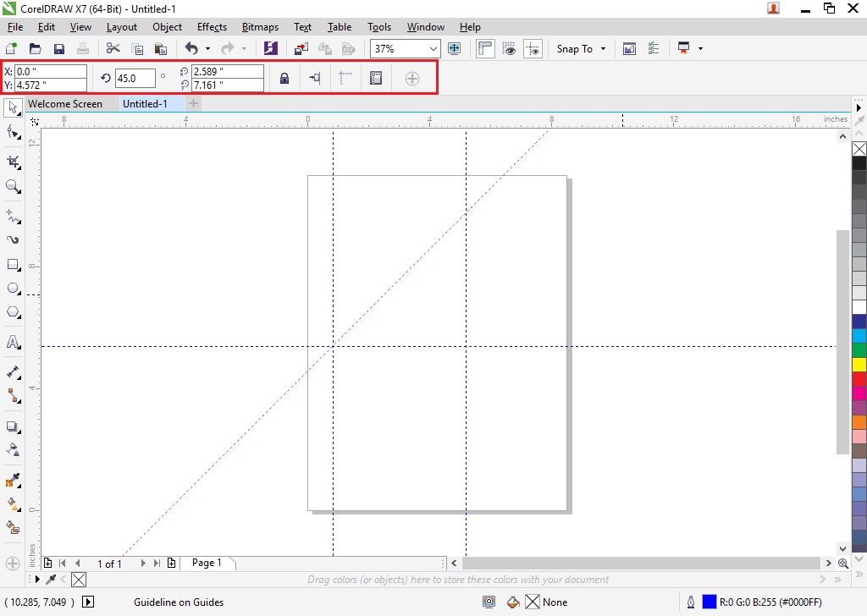This screenshot has height=616, width=867.
Task: Expand document palette flyout arrow
Action: [x=37, y=580]
